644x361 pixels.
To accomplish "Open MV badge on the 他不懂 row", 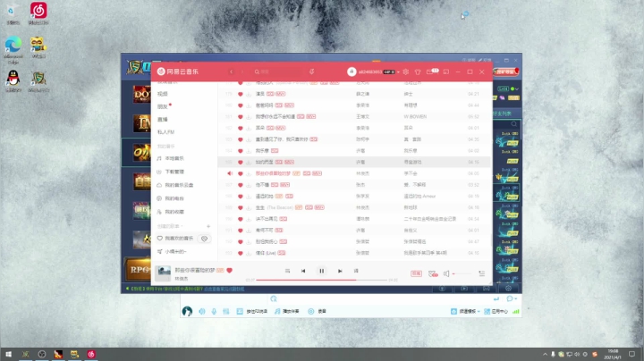I will 284,185.
